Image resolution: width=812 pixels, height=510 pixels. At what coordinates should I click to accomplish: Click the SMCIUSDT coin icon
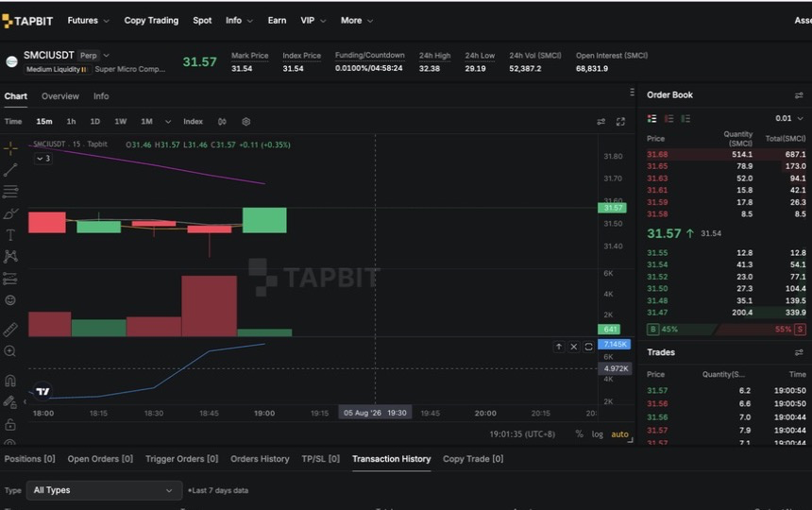tap(11, 61)
